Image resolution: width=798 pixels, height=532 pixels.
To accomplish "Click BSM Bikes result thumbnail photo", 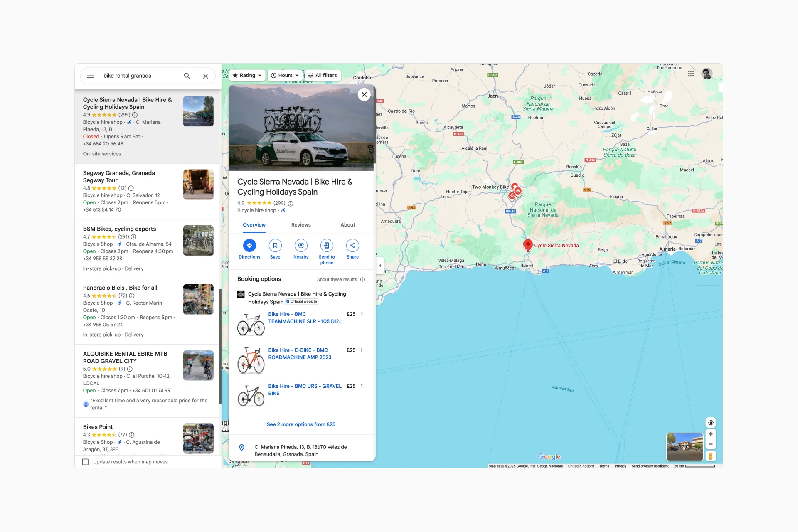I will point(198,241).
